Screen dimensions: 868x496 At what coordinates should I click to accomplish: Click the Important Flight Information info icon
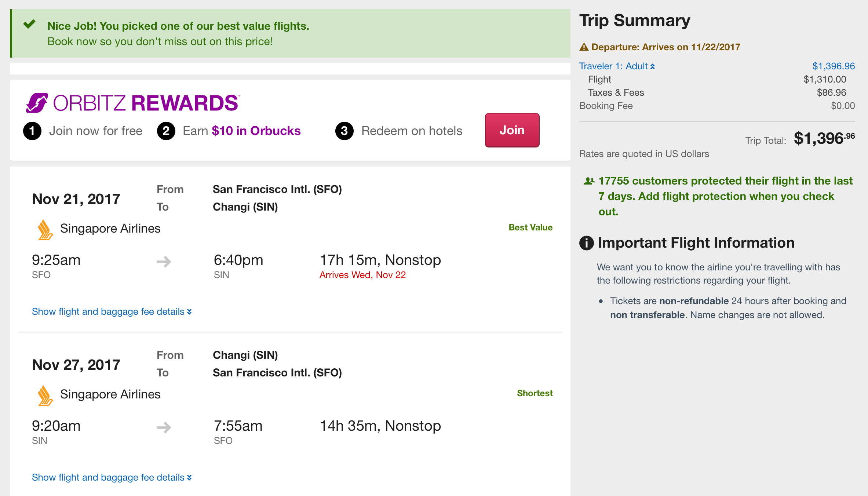(x=586, y=243)
